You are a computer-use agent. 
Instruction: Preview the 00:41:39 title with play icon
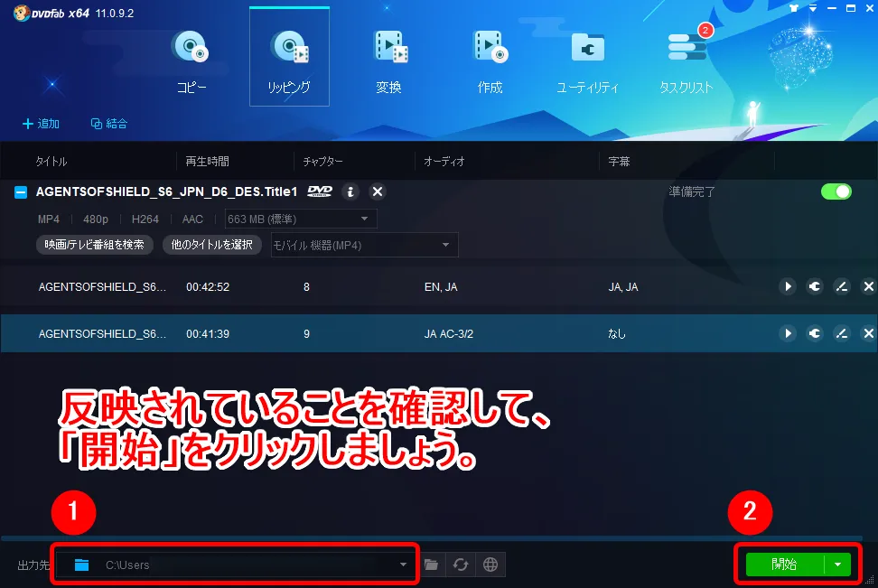788,334
